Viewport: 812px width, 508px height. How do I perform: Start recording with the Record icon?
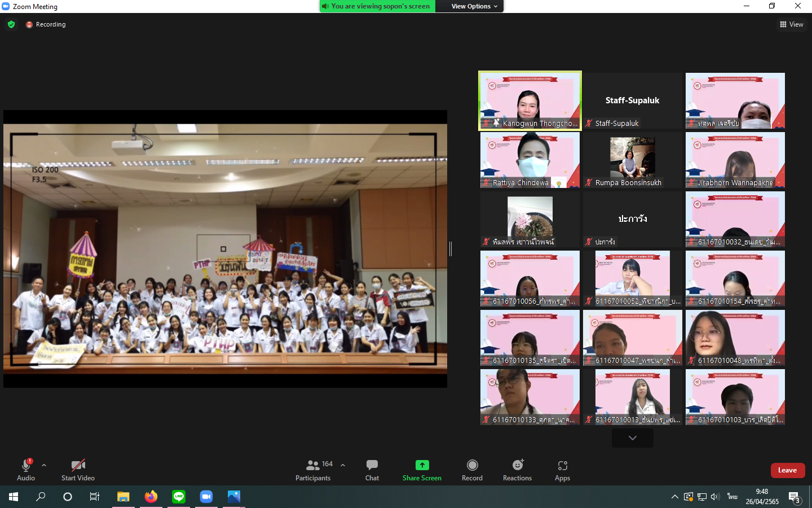point(472,465)
